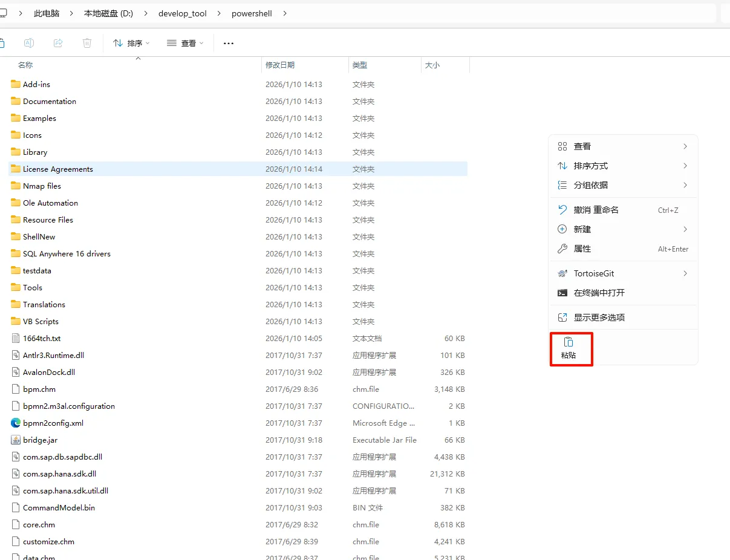Click the Share icon in toolbar
Image resolution: width=730 pixels, height=560 pixels.
(x=58, y=43)
